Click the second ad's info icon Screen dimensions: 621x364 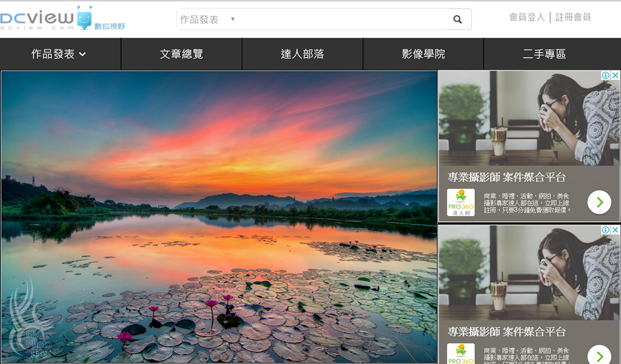coord(606,230)
